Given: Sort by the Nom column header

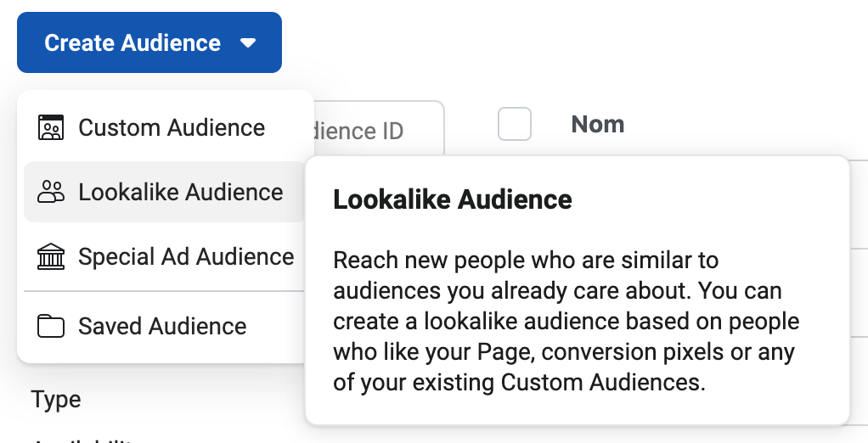Looking at the screenshot, I should point(598,125).
